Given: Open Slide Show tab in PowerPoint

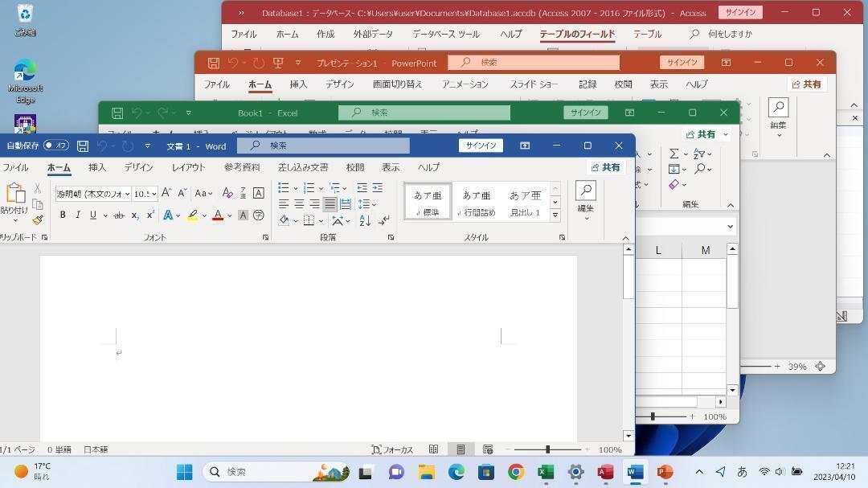Looking at the screenshot, I should tap(534, 84).
